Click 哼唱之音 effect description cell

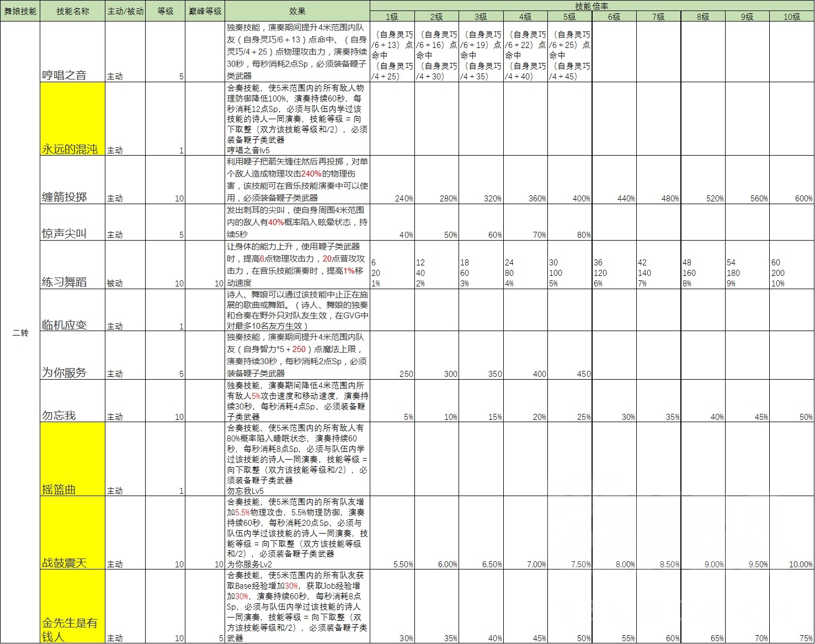tap(297, 52)
